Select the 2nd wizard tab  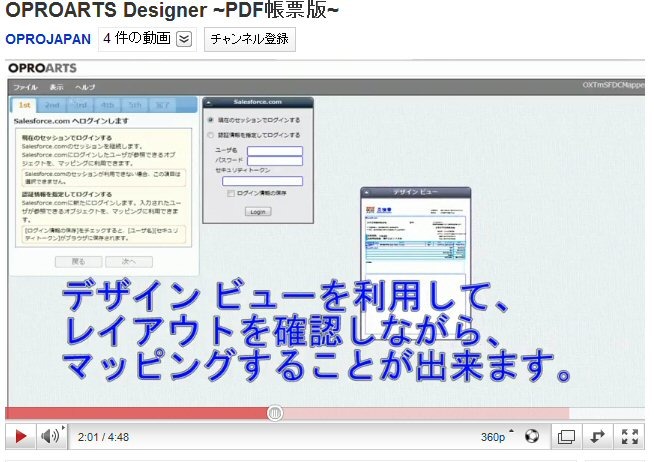coord(52,105)
